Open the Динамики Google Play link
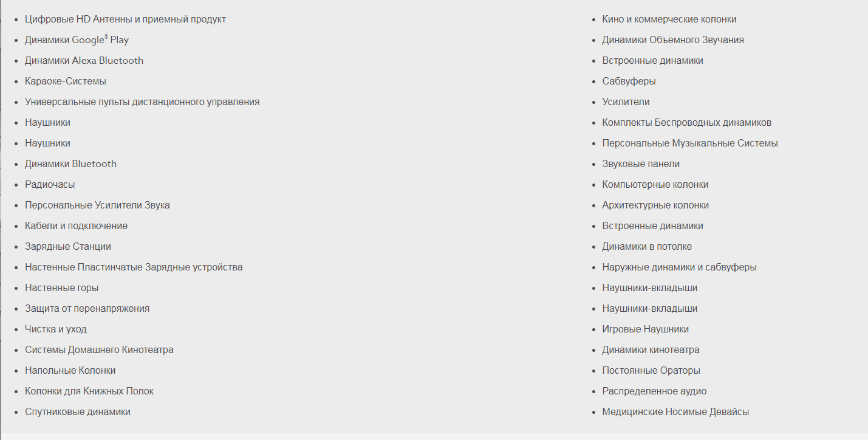 click(77, 40)
